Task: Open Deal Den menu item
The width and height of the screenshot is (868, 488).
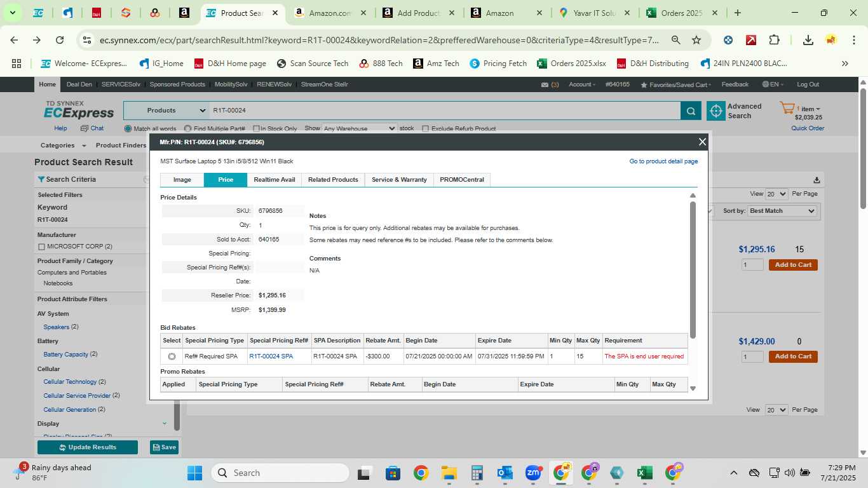Action: pos(79,85)
